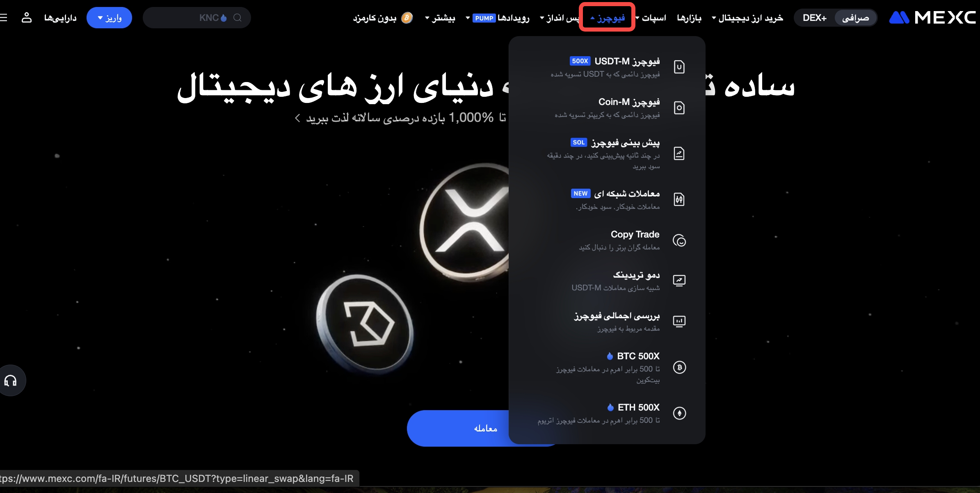Click the search magnifier icon
This screenshot has height=493, width=980.
click(x=237, y=18)
